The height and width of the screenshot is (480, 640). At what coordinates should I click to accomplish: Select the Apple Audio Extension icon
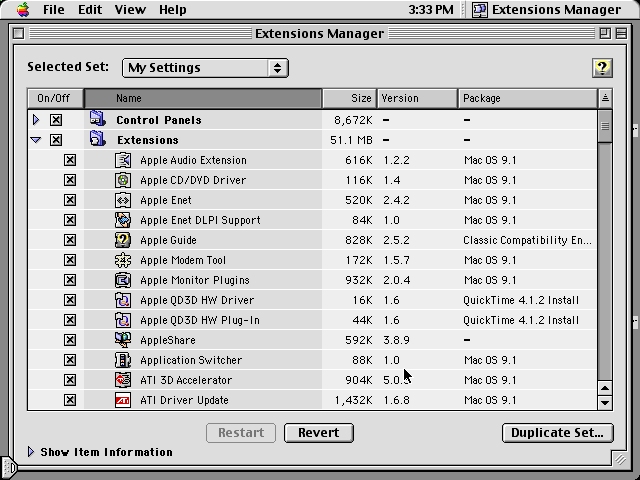click(123, 160)
